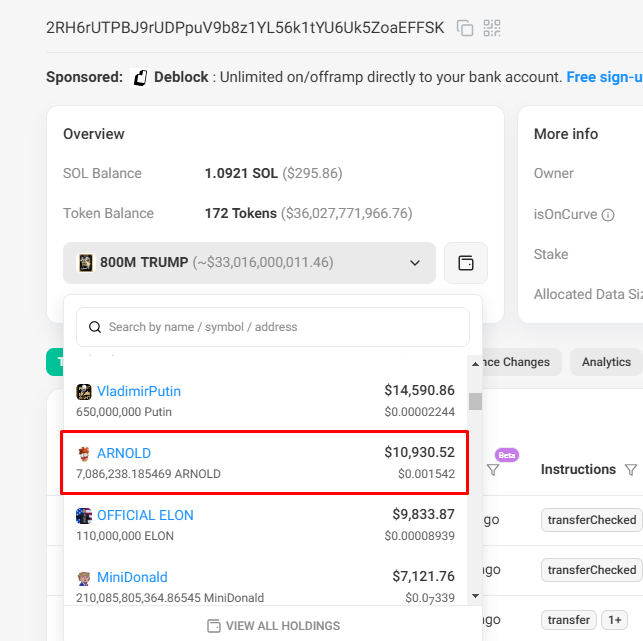The image size is (643, 641).
Task: Select the Owner label in More info
Action: tap(554, 173)
